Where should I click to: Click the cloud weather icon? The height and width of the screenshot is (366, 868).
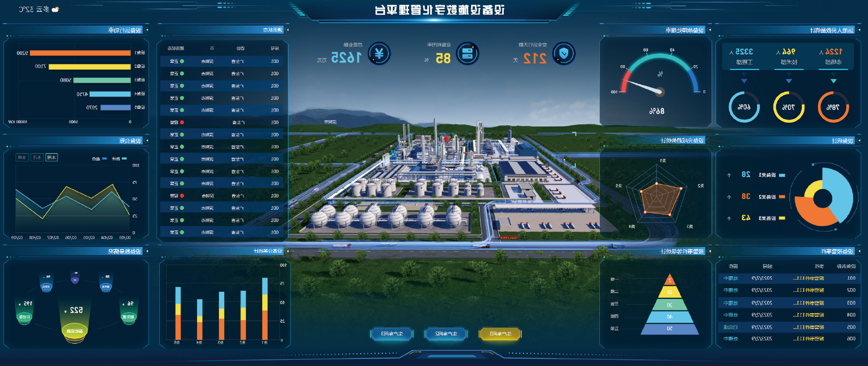click(x=55, y=10)
